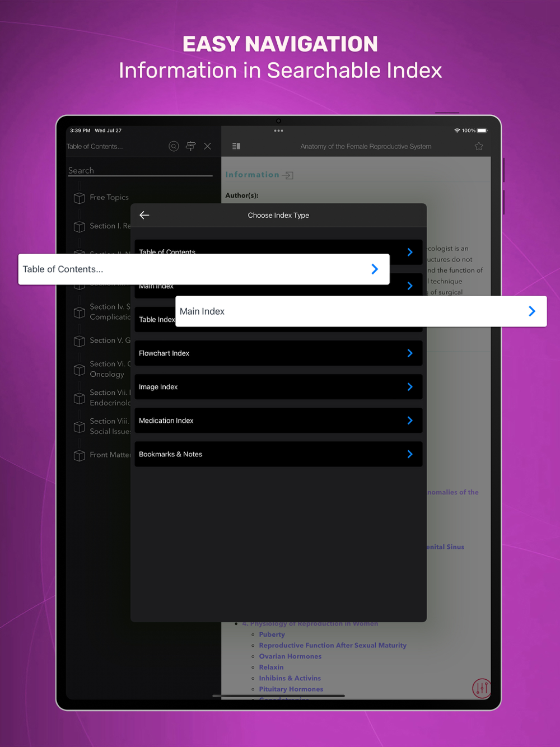Screen dimensions: 560x747
Task: Close the sidebar with the X icon
Action: coord(208,146)
